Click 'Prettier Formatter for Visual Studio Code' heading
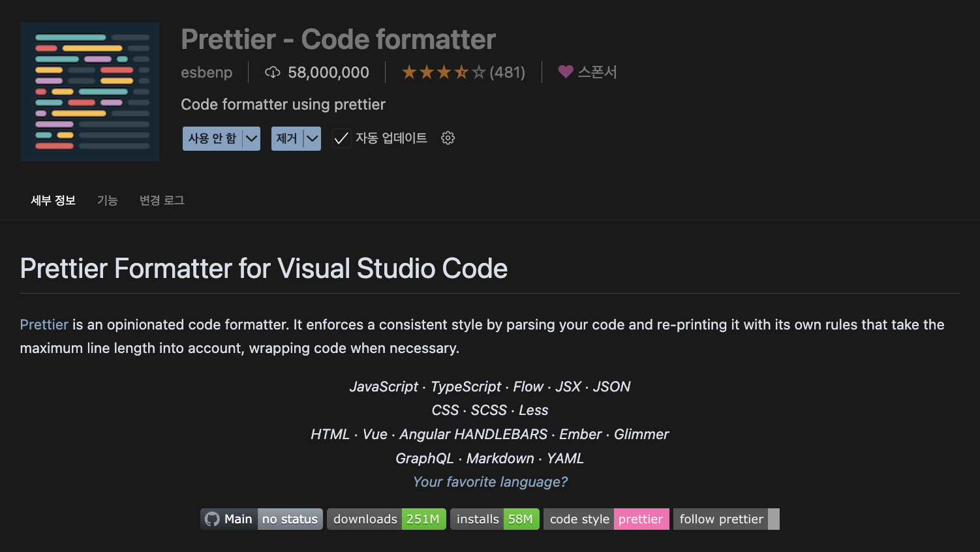Image resolution: width=980 pixels, height=552 pixels. 264,268
